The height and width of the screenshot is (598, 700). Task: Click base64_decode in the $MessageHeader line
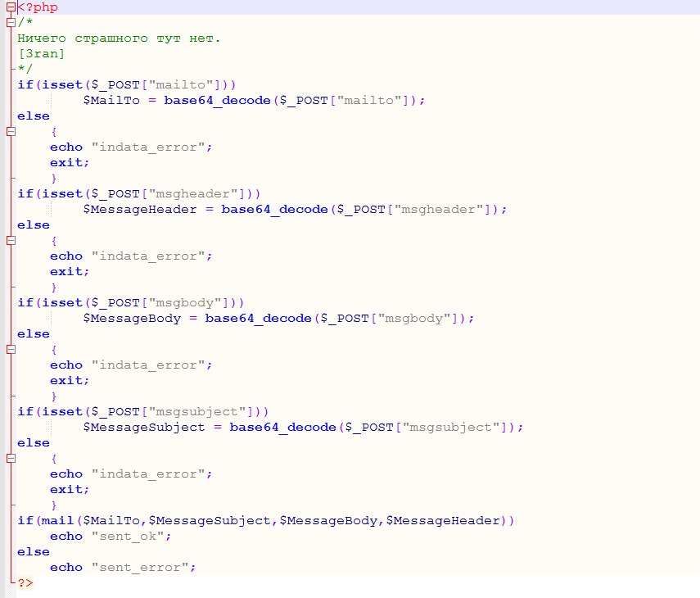coord(274,210)
